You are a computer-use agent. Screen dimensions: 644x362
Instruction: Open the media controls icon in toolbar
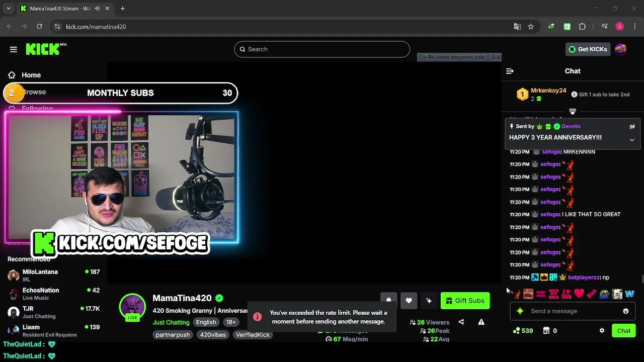tap(604, 27)
